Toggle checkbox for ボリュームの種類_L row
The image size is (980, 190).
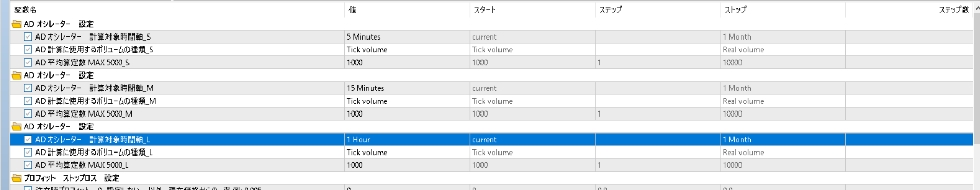[x=28, y=153]
